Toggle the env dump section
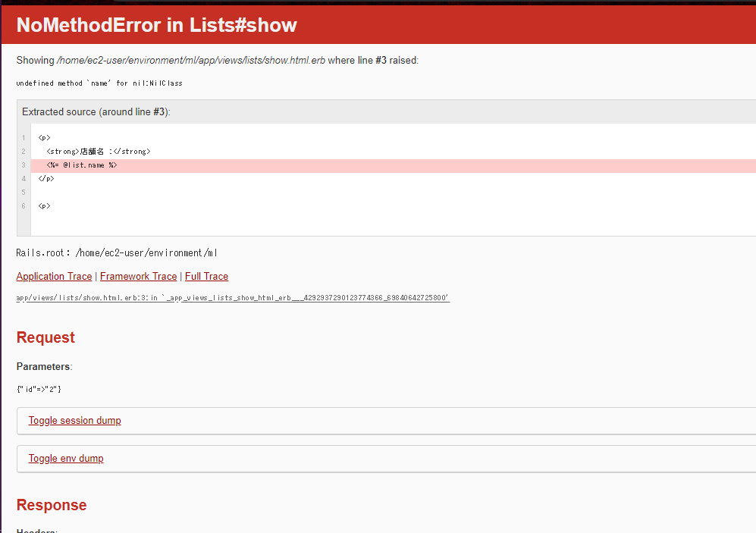 point(65,458)
